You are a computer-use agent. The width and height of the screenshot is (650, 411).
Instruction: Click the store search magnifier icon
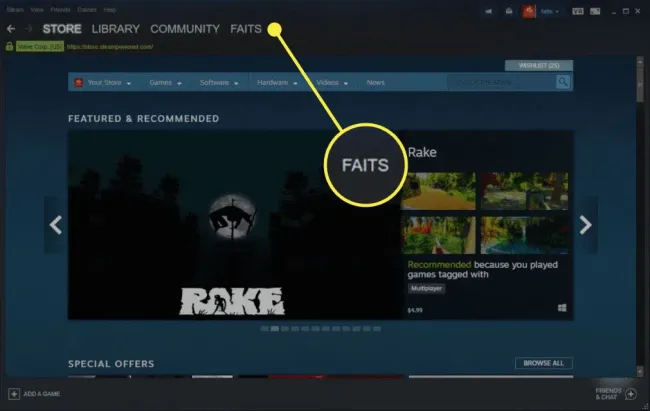(x=563, y=82)
